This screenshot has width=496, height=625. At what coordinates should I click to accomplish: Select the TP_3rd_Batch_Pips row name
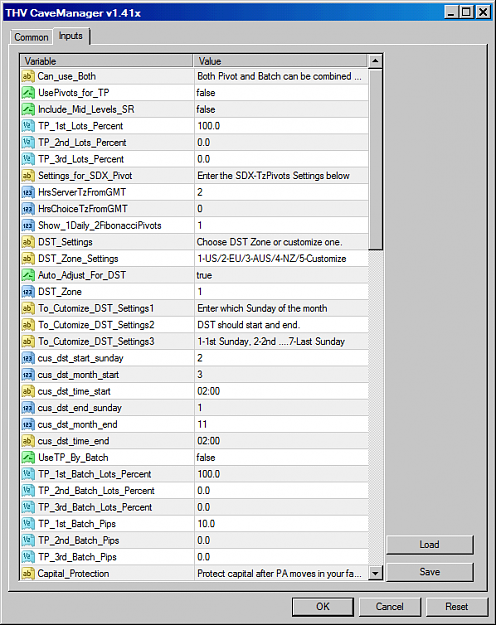(x=77, y=557)
